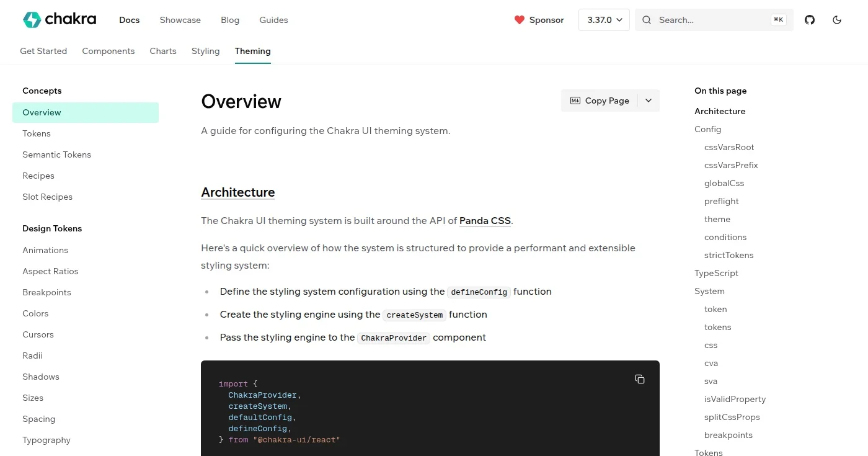Select Overview in the sidebar

[x=86, y=112]
